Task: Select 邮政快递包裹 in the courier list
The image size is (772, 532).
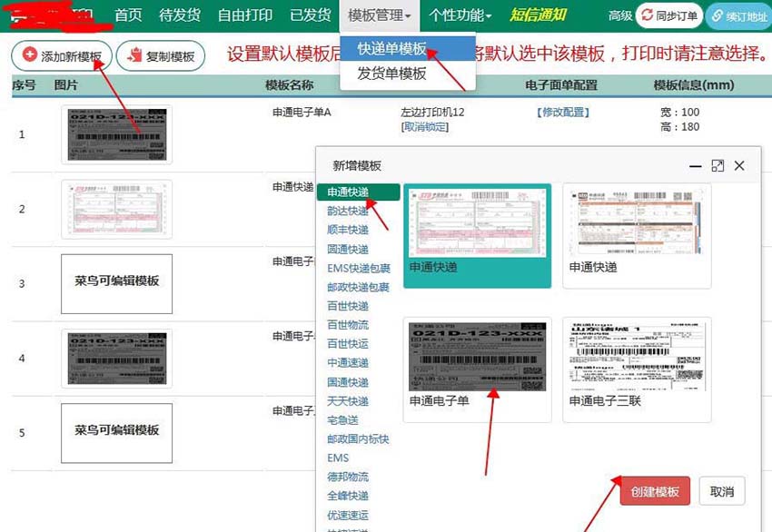Action: tap(358, 288)
